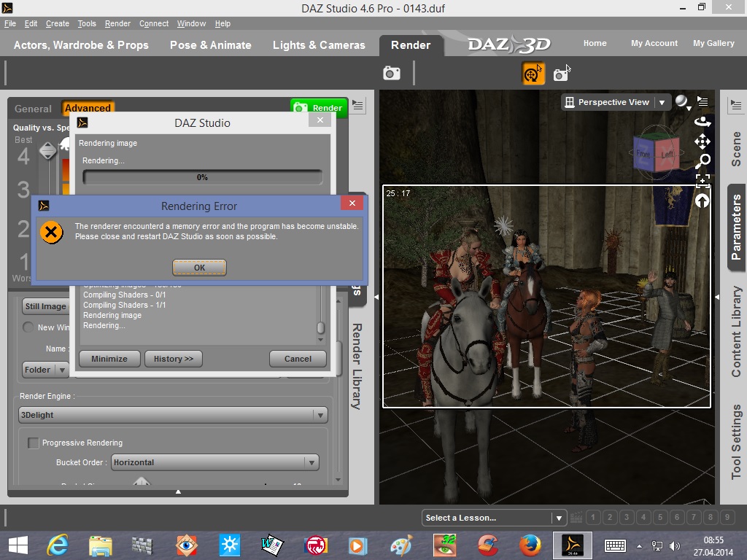Open the right pane options menu icon

(x=736, y=105)
